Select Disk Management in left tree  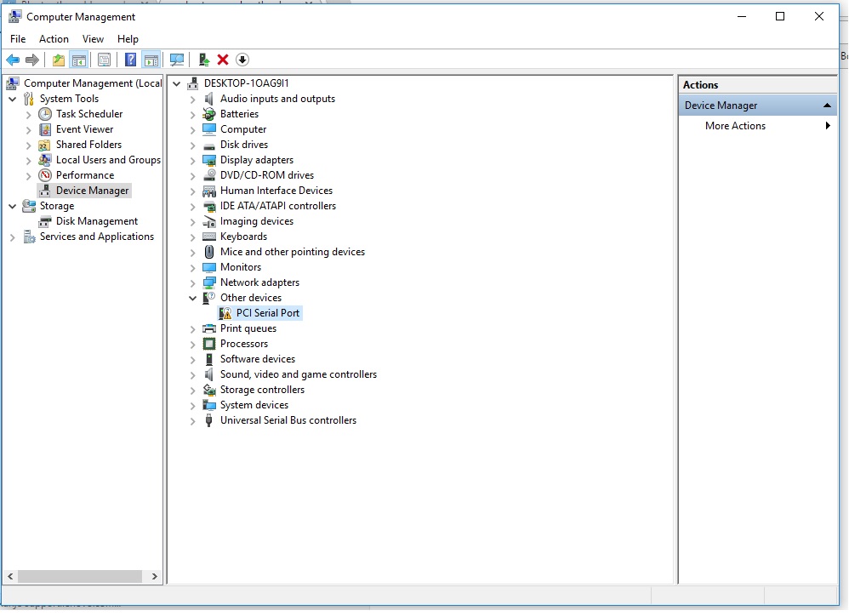pyautogui.click(x=96, y=221)
